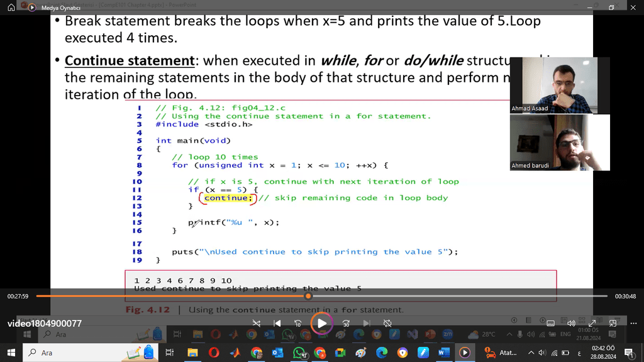
Task: Adjust Media Player volume
Action: point(571,324)
